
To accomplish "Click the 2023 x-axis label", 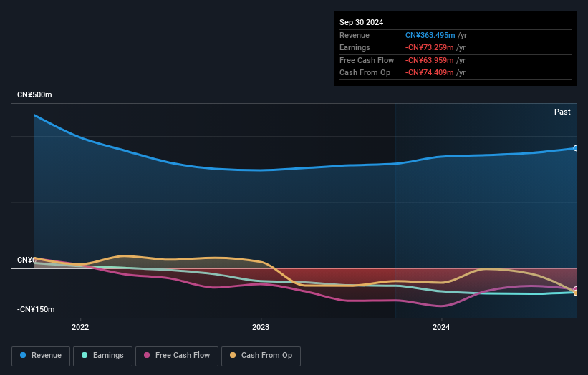I will pyautogui.click(x=261, y=328).
